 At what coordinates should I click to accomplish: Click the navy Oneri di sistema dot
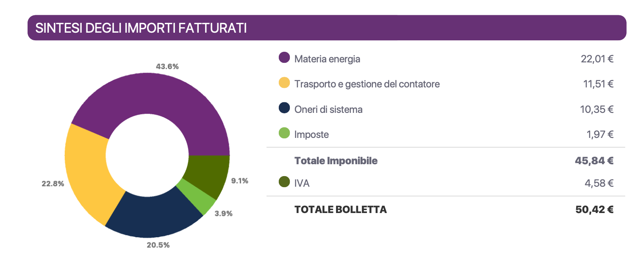[284, 109]
